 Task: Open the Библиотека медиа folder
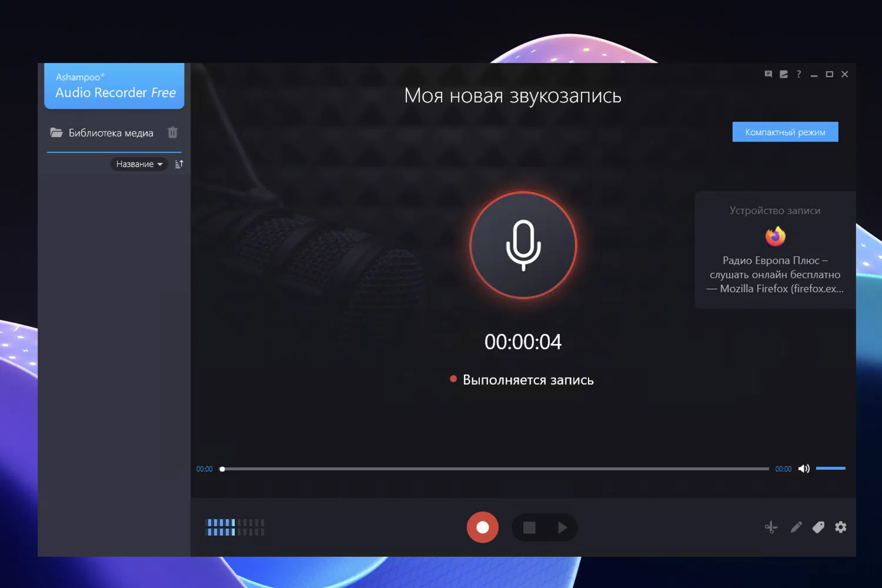coord(102,133)
